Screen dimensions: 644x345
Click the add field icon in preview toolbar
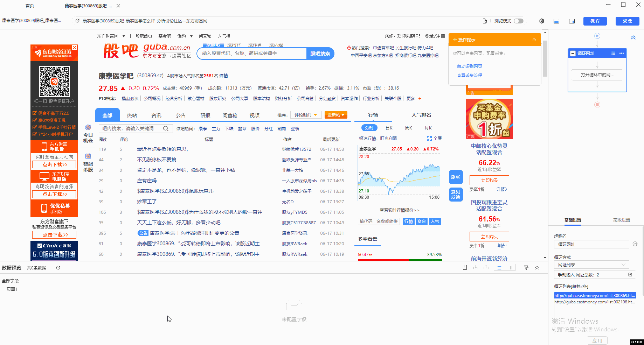pyautogui.click(x=465, y=268)
